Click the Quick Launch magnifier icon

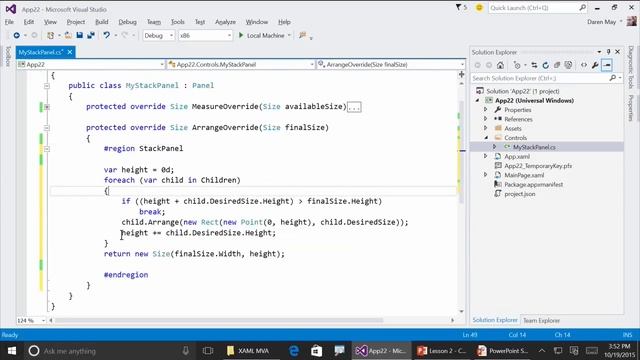[x=582, y=8]
